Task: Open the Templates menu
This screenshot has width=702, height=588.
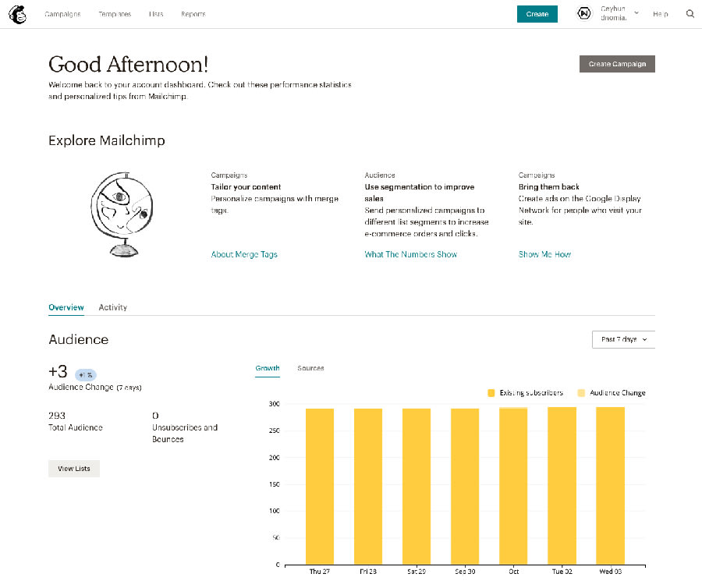Action: pyautogui.click(x=115, y=14)
